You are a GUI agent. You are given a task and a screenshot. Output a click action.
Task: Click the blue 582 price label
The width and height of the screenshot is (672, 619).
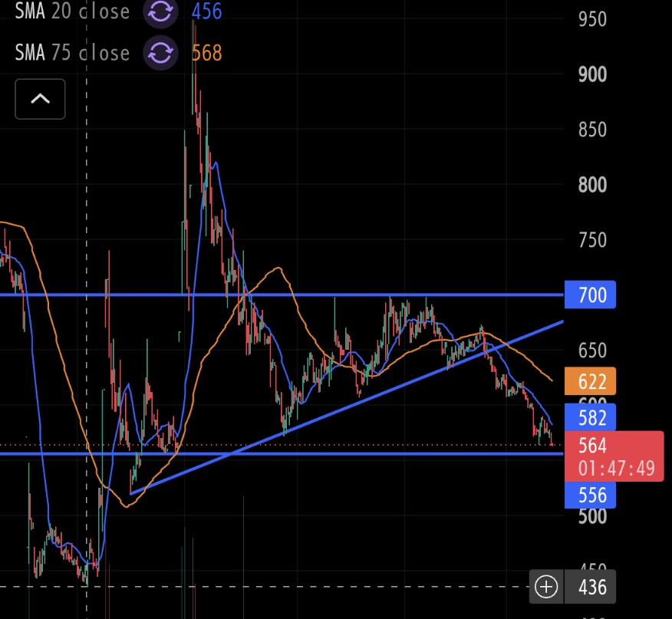coord(590,417)
